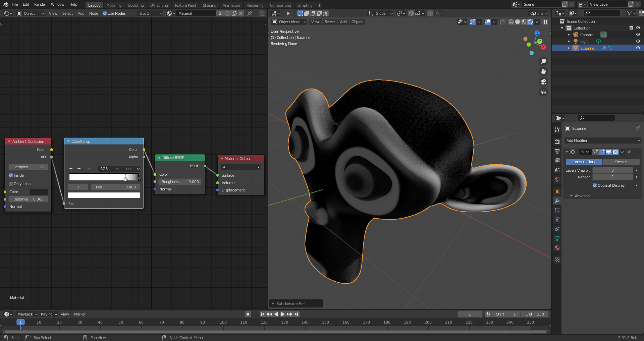
Task: Open the interpolation dropdown showing Linear
Action: (x=130, y=169)
